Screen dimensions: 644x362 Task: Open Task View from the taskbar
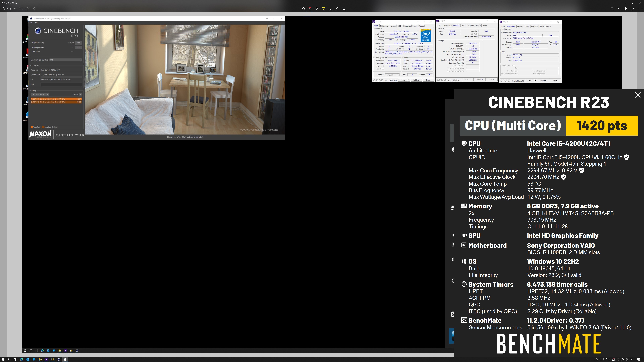coord(15,359)
